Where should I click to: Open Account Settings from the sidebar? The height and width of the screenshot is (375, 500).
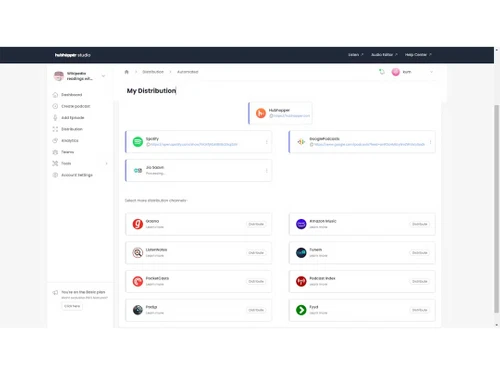coord(77,175)
